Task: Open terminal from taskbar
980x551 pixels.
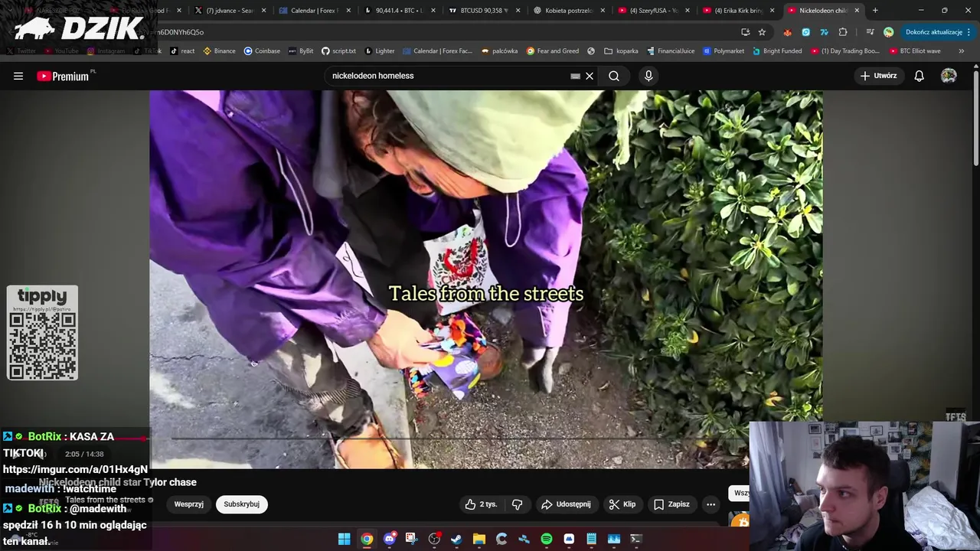Action: point(635,539)
